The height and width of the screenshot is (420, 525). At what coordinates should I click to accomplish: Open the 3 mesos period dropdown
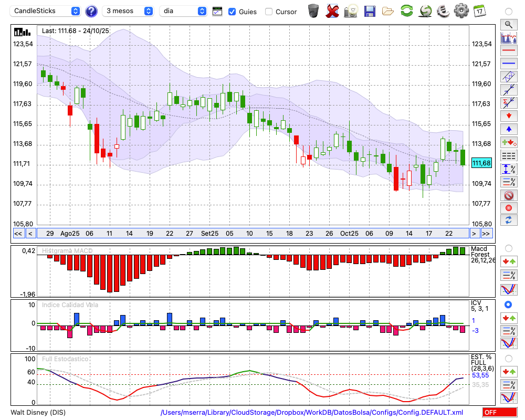pos(128,11)
